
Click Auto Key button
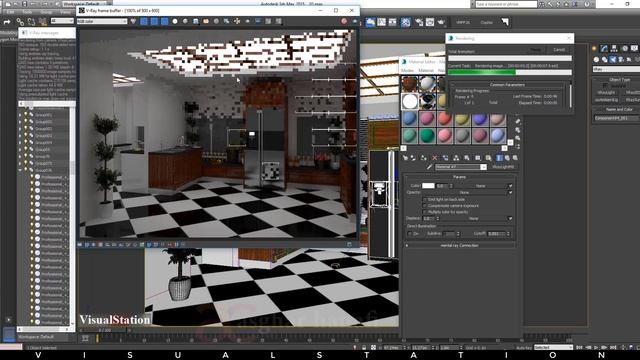[x=524, y=348]
